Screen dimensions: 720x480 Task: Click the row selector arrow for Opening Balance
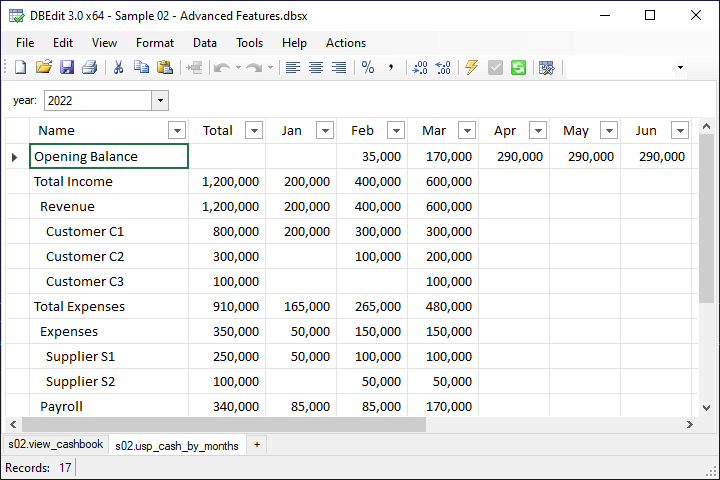click(x=15, y=157)
